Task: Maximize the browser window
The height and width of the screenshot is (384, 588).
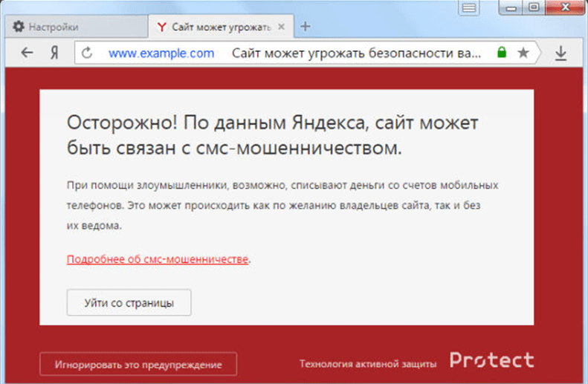Action: click(534, 7)
